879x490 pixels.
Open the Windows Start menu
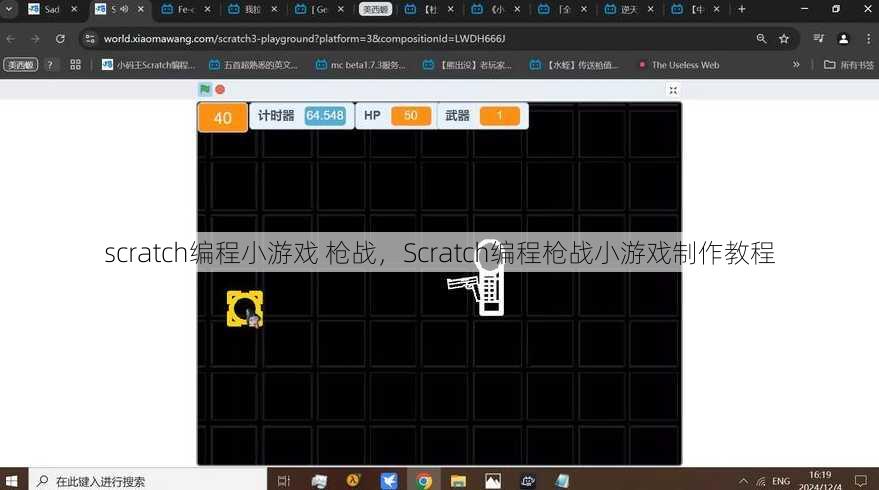12,481
